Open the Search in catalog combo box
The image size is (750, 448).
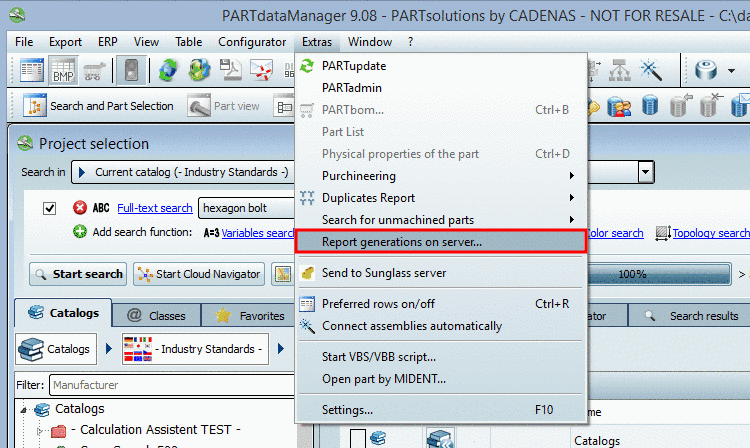pos(183,172)
